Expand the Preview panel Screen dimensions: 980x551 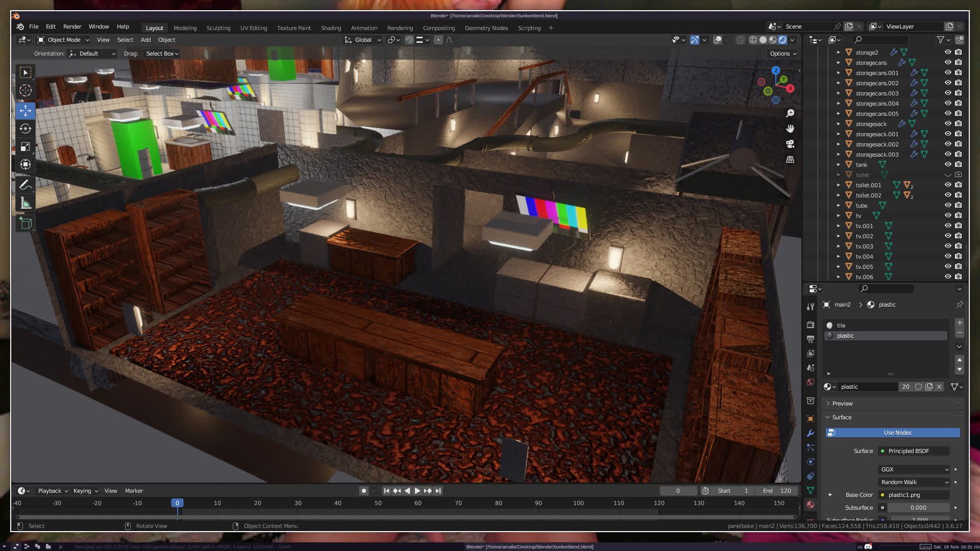842,404
